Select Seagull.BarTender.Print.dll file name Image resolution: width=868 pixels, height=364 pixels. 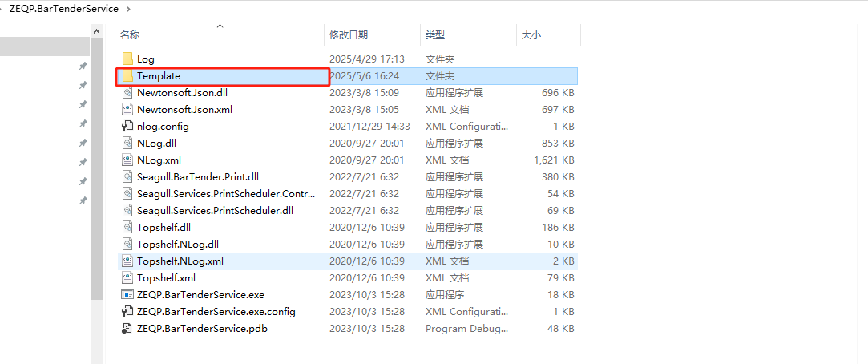(197, 177)
